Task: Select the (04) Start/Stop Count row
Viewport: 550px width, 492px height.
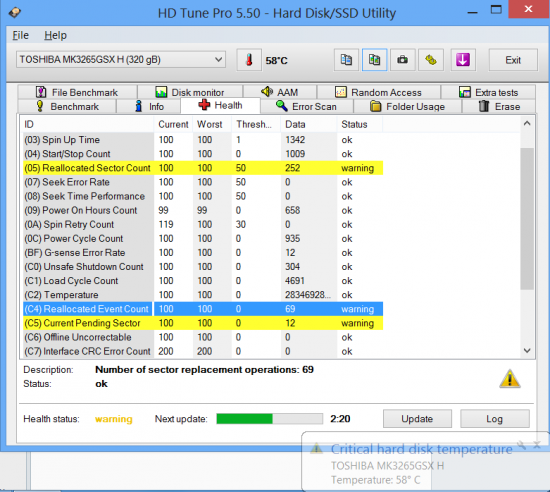Action: tap(203, 154)
